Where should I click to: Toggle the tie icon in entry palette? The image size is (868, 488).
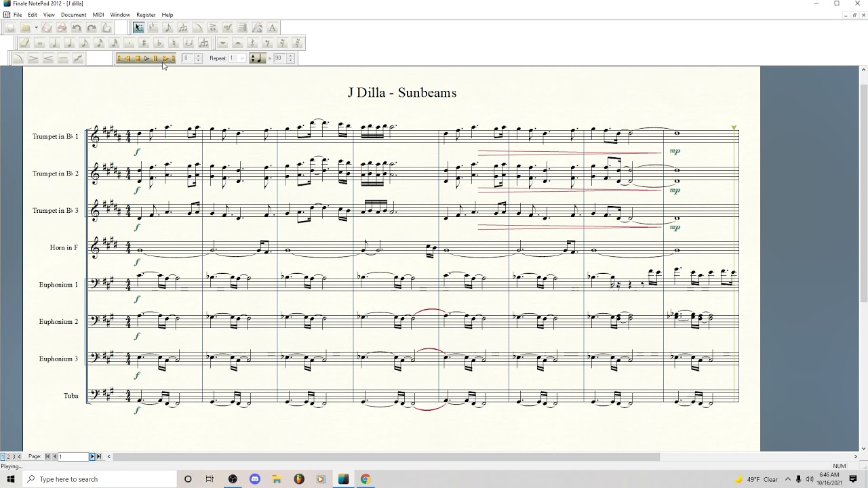tap(189, 43)
